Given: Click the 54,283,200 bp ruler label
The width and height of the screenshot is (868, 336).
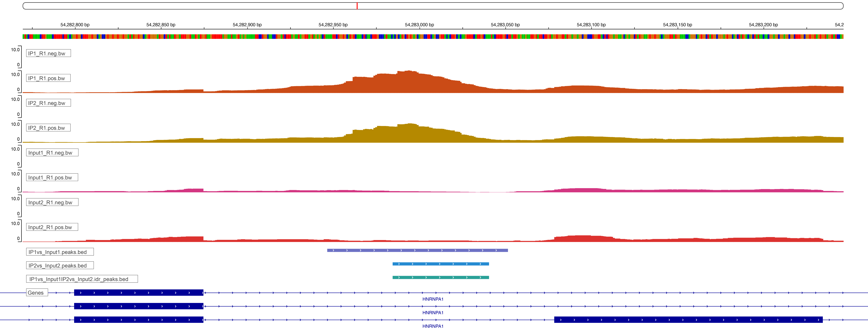Looking at the screenshot, I should [763, 25].
